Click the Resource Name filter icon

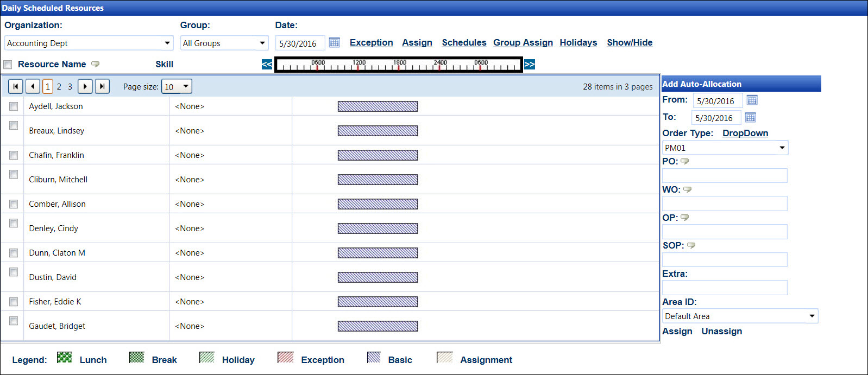click(96, 64)
